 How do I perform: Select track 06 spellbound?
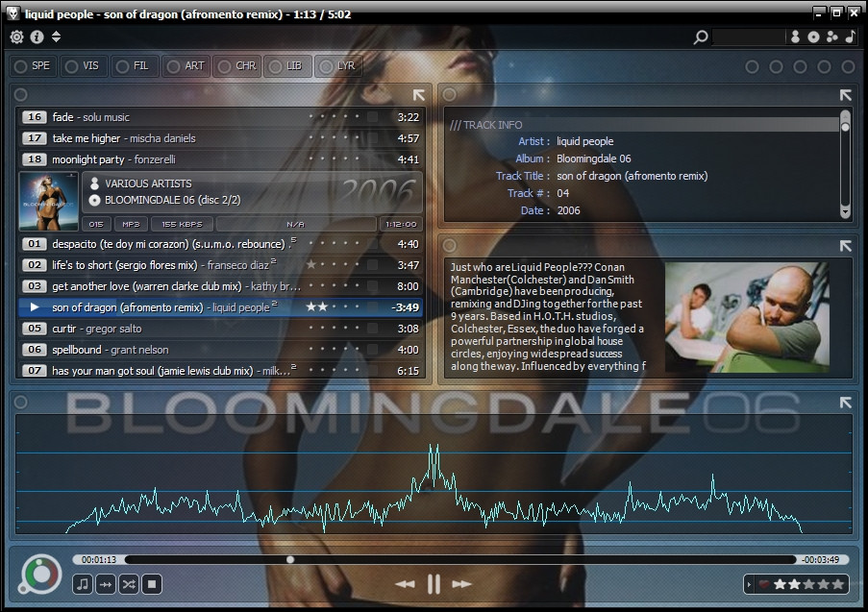coord(221,350)
